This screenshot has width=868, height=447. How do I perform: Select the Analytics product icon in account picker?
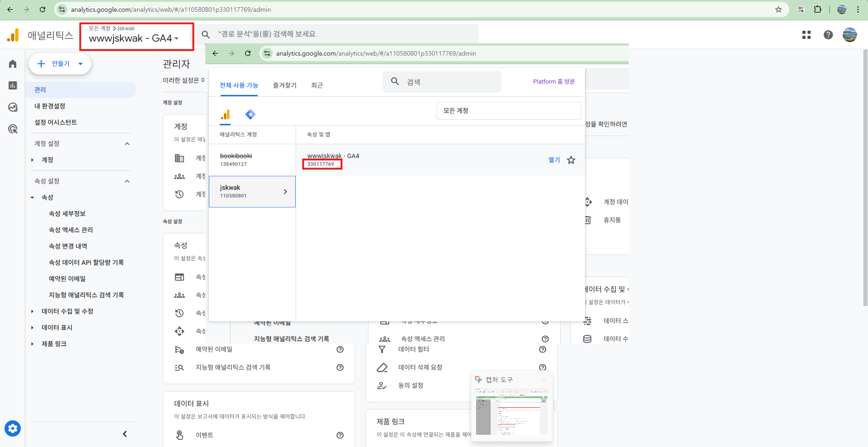pyautogui.click(x=225, y=114)
